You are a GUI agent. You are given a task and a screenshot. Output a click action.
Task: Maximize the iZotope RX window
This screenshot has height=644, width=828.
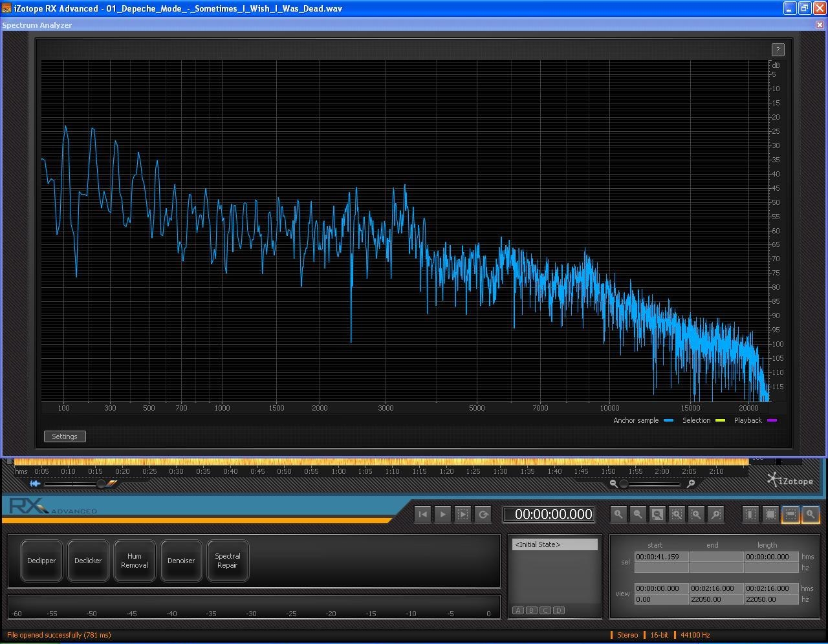coord(804,8)
